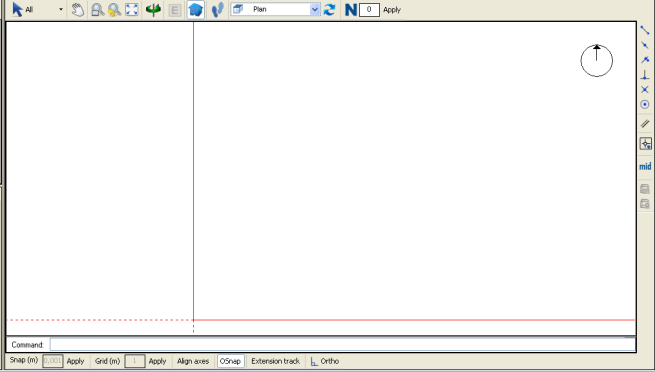Toggle the OSnap button

tap(230, 361)
